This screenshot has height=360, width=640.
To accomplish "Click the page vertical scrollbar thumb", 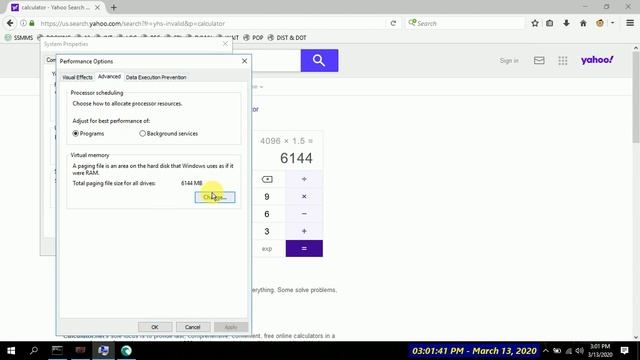I will [x=636, y=97].
